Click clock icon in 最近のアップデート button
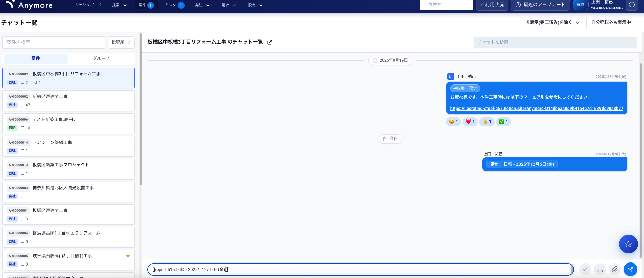 tap(518, 5)
